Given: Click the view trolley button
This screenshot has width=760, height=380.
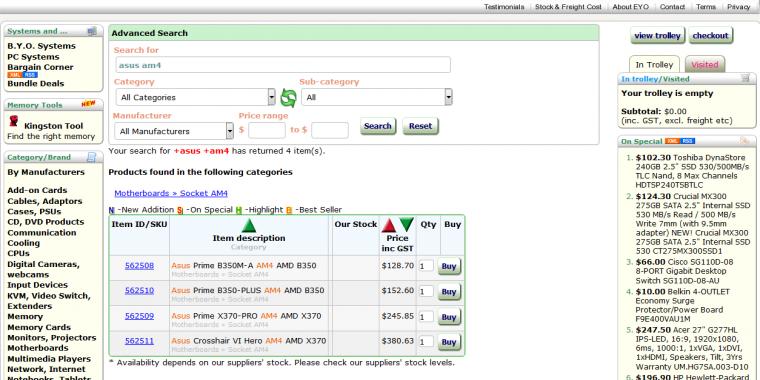Looking at the screenshot, I should (x=658, y=35).
